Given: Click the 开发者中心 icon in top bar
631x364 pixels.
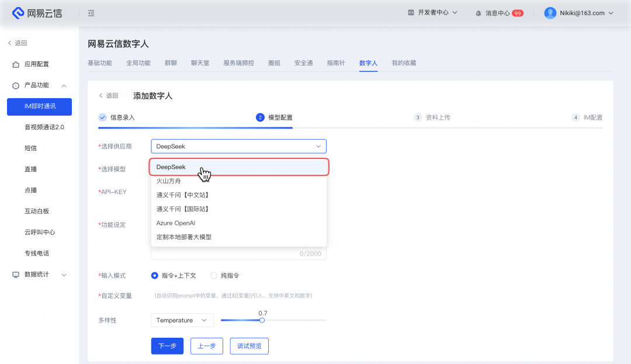Looking at the screenshot, I should click(412, 12).
